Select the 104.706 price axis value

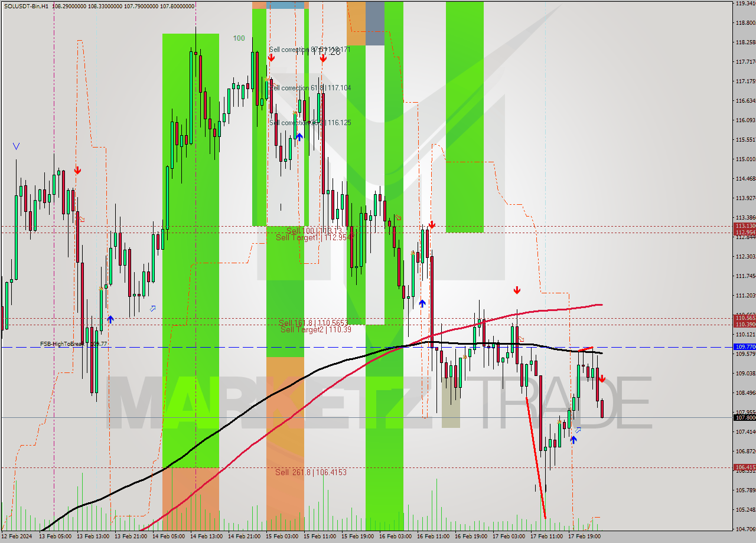coord(745,529)
